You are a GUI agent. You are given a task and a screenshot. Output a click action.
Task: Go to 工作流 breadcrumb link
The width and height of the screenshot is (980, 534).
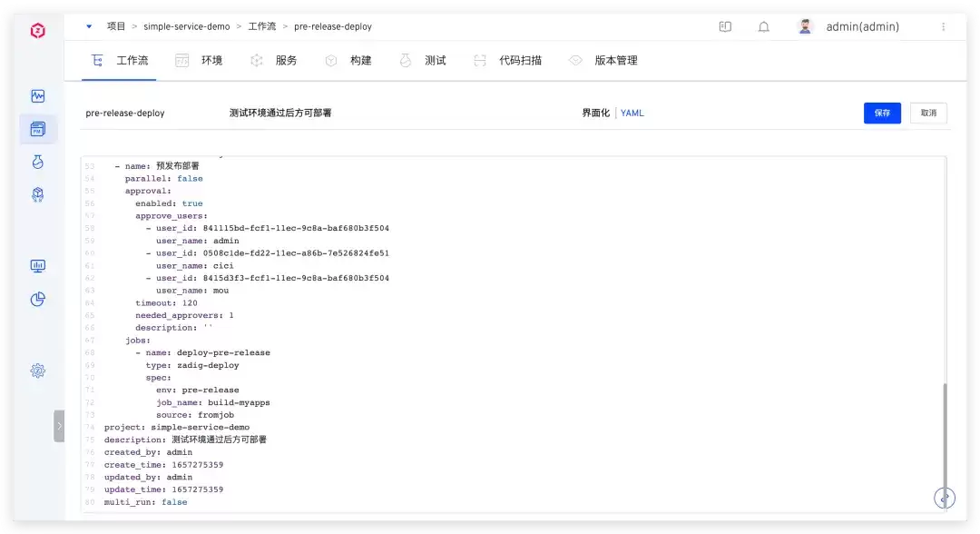262,26
